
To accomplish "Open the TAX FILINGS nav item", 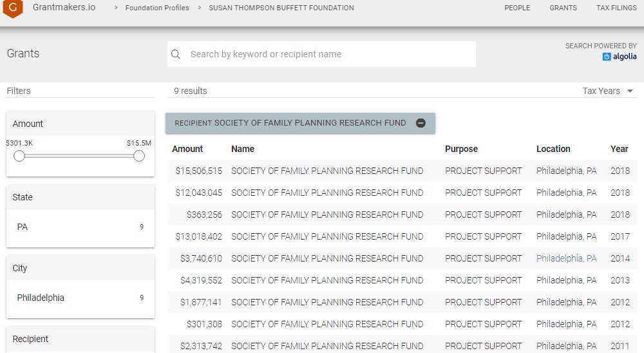I will [x=616, y=8].
